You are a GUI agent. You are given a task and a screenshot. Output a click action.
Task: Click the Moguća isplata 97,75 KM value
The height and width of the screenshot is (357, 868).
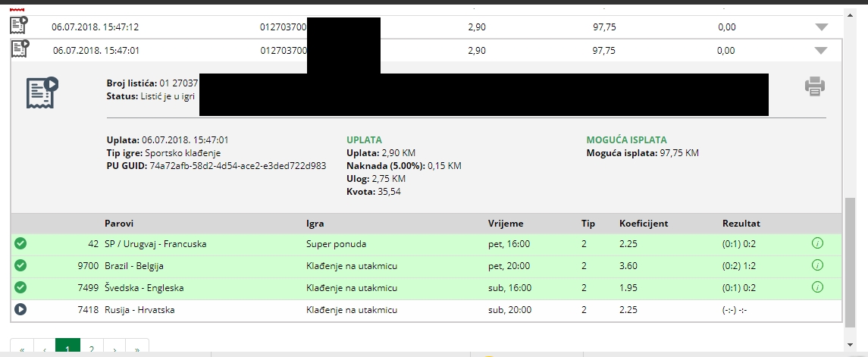[x=680, y=153]
